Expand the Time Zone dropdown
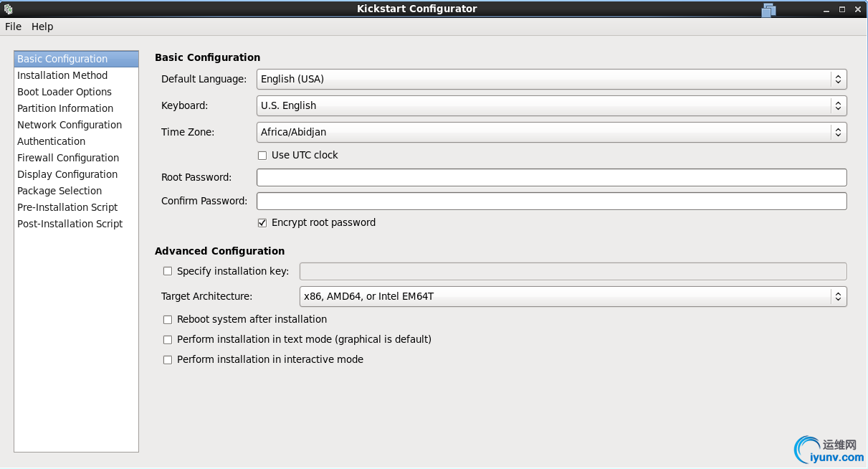Image resolution: width=868 pixels, height=469 pixels. (551, 132)
